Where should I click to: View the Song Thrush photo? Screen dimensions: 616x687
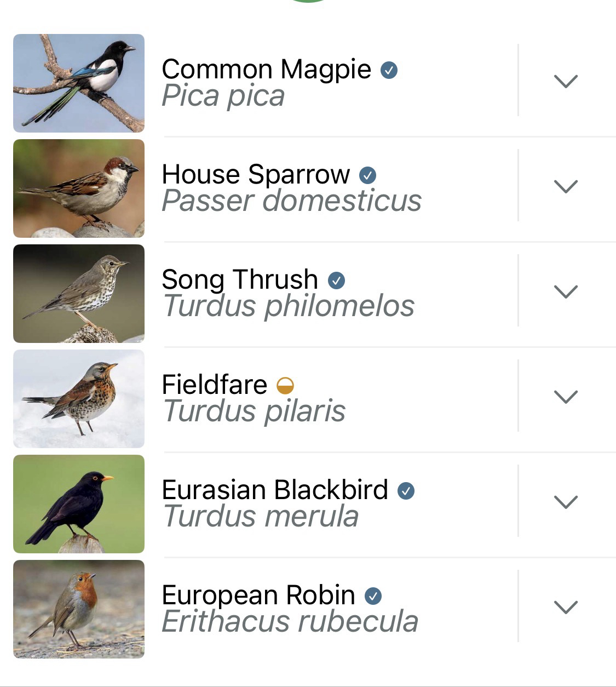point(79,294)
